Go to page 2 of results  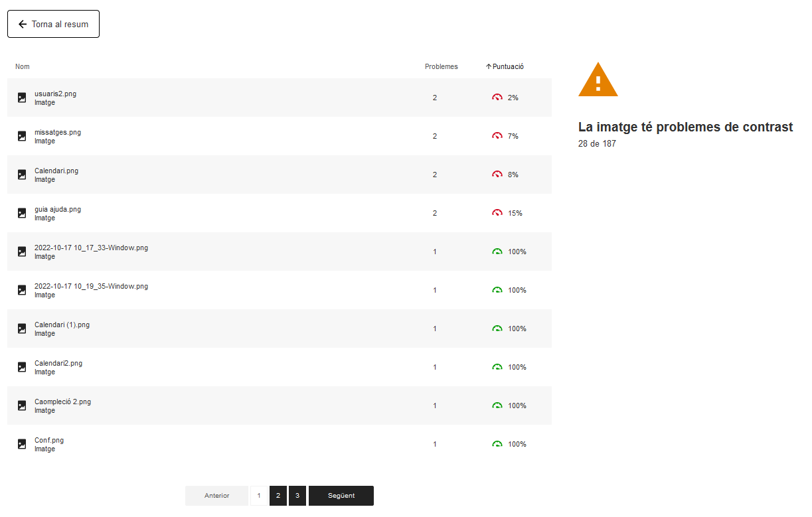[278, 496]
